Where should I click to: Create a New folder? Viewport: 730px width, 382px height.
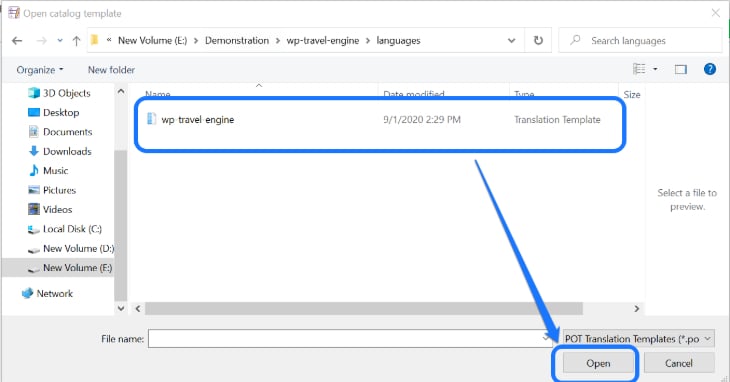coord(111,70)
